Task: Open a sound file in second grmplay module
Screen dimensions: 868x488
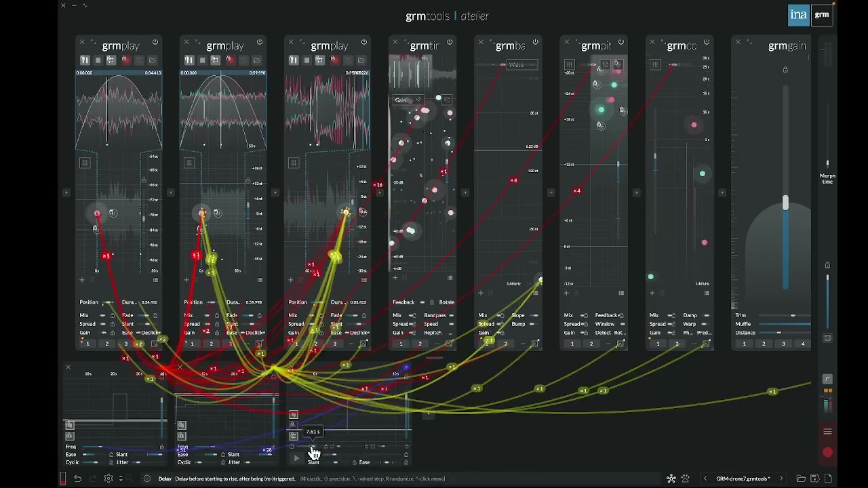Action: (x=257, y=60)
